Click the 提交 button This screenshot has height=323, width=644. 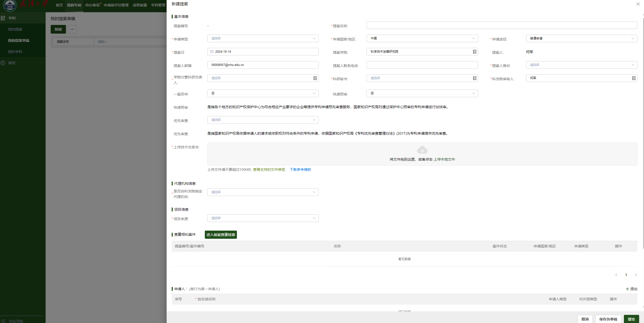click(631, 319)
